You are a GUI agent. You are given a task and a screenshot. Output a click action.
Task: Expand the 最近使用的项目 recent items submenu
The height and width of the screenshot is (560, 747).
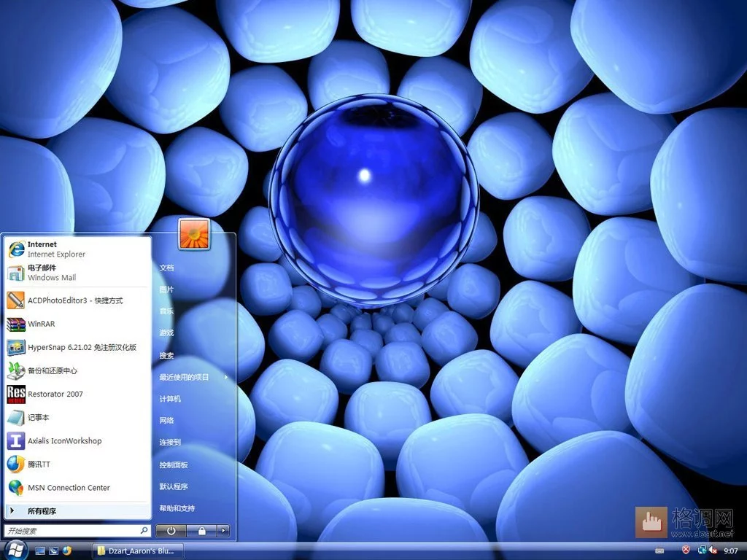coord(193,377)
